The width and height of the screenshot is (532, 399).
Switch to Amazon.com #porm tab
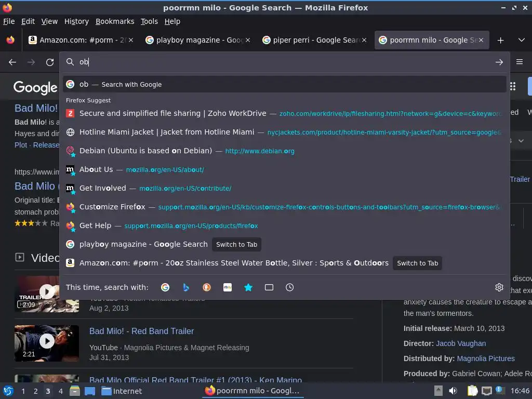[81, 40]
